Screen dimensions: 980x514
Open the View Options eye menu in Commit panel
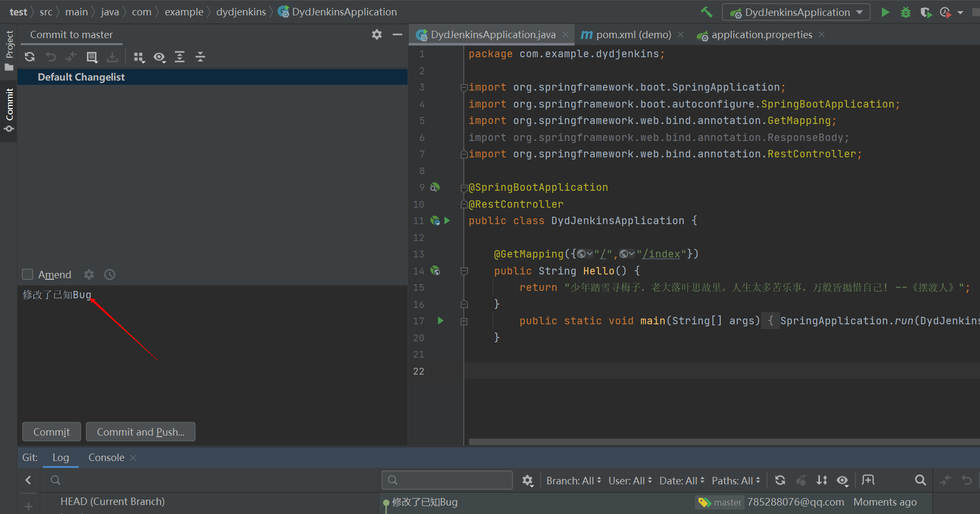(x=160, y=57)
